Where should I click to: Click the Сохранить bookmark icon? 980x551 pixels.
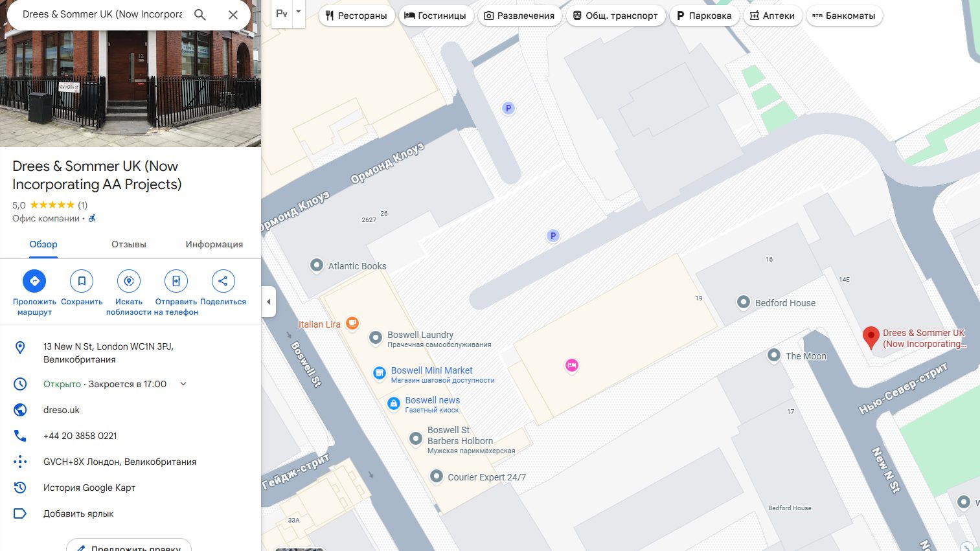click(82, 281)
